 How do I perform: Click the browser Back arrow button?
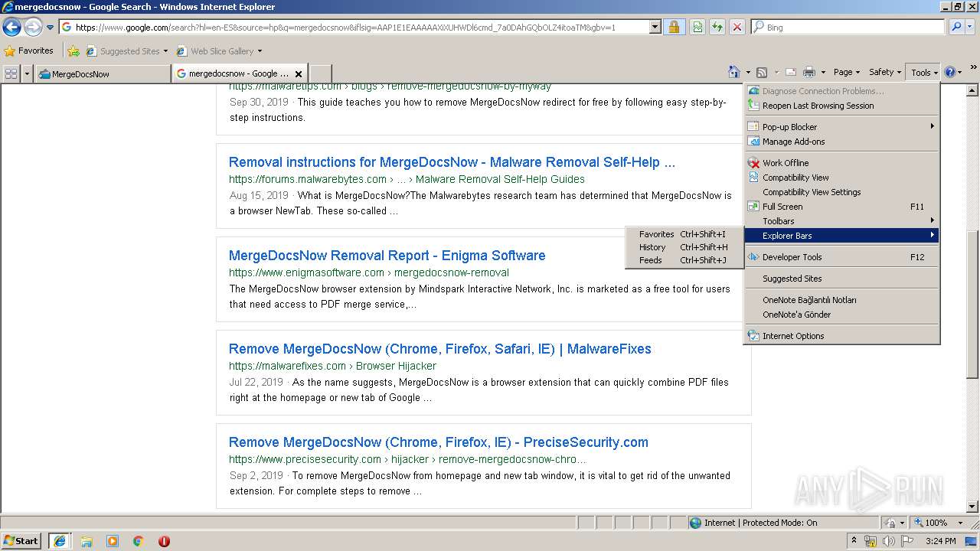coord(11,28)
